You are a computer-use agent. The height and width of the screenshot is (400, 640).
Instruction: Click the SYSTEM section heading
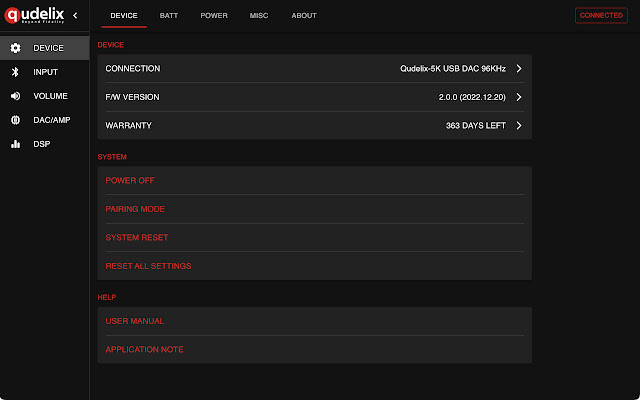(x=112, y=157)
